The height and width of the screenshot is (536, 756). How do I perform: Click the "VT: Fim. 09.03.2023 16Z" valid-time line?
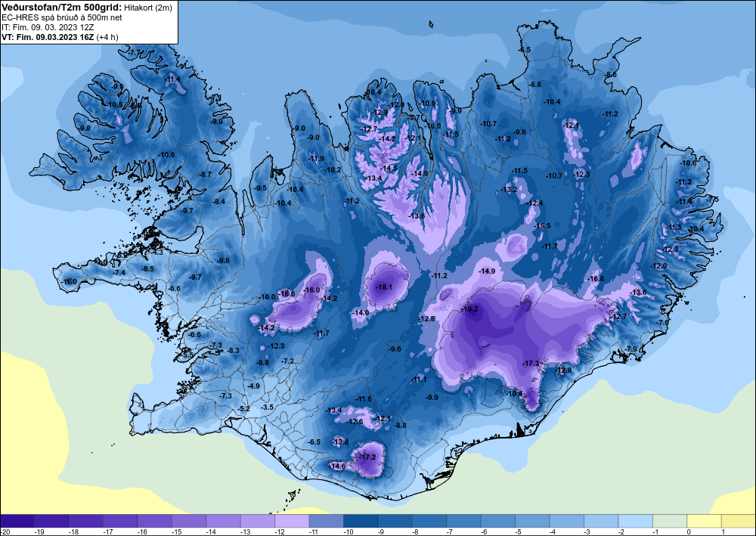48,37
